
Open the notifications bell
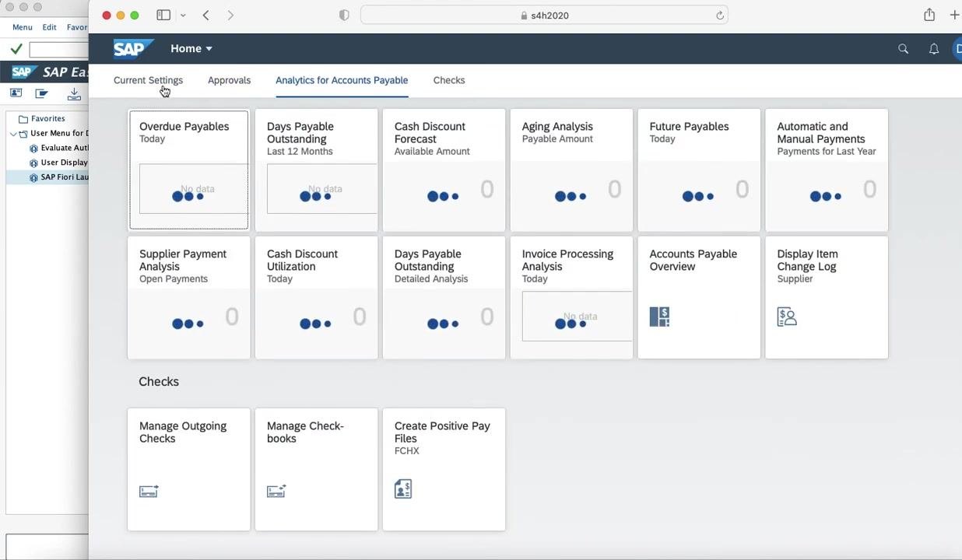coord(934,49)
